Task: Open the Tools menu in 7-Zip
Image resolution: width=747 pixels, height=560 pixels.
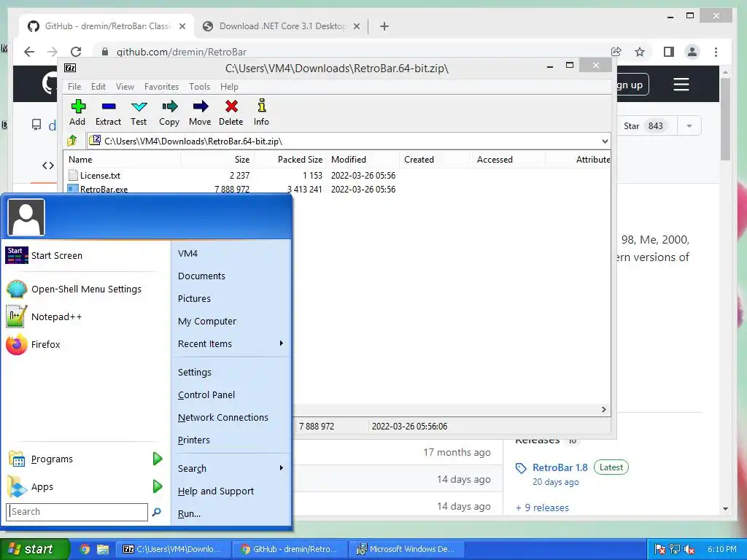Action: pyautogui.click(x=199, y=87)
